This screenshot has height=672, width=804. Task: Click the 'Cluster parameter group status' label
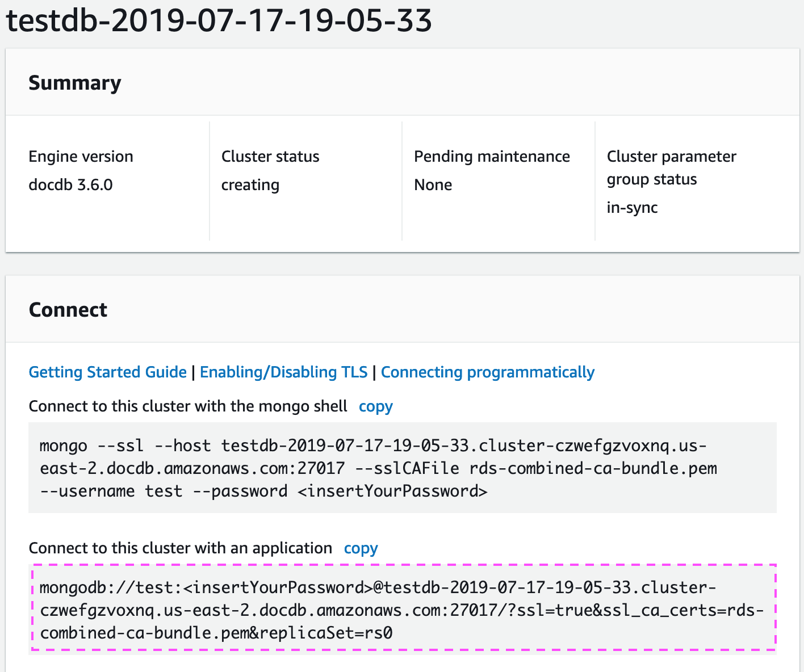point(672,168)
